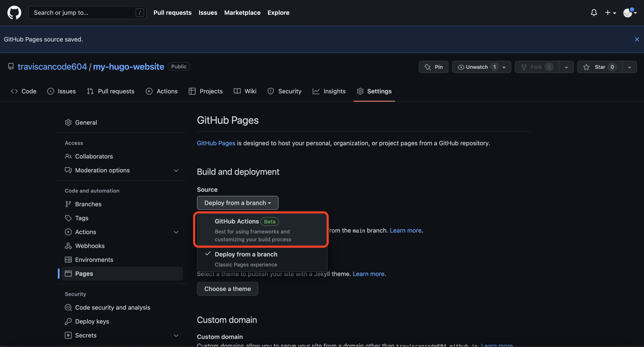Open Issues in top navigation

pos(208,12)
